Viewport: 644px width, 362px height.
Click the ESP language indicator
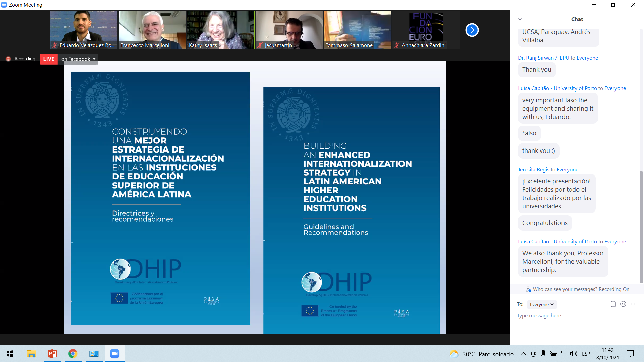[586, 354]
